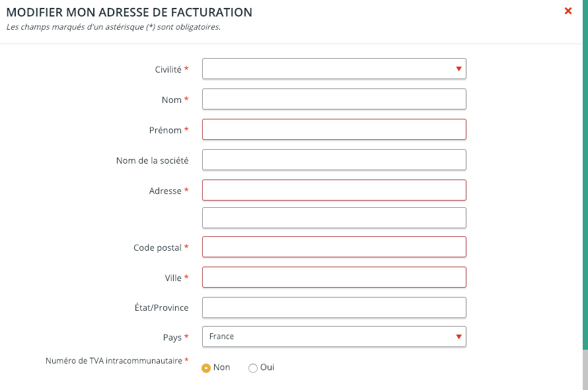Focus the Code postal field
The image size is (588, 390).
point(334,247)
